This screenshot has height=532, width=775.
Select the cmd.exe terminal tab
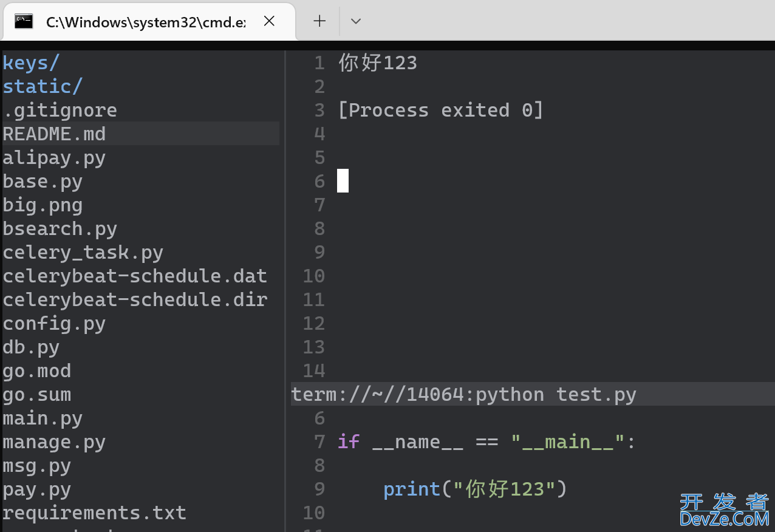(149, 21)
